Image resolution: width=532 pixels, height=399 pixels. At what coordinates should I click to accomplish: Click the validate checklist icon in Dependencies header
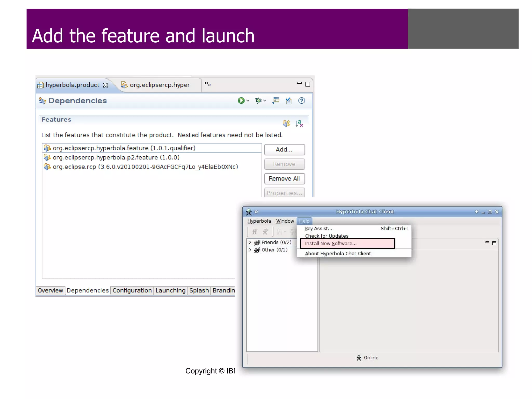click(x=289, y=101)
